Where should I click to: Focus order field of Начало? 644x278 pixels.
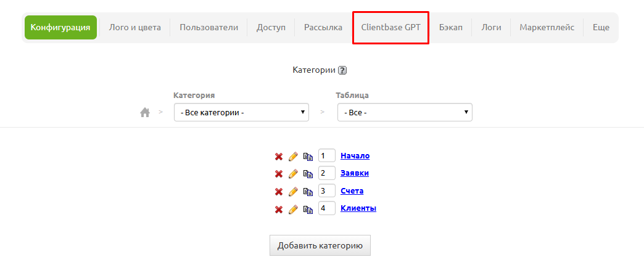point(327,156)
